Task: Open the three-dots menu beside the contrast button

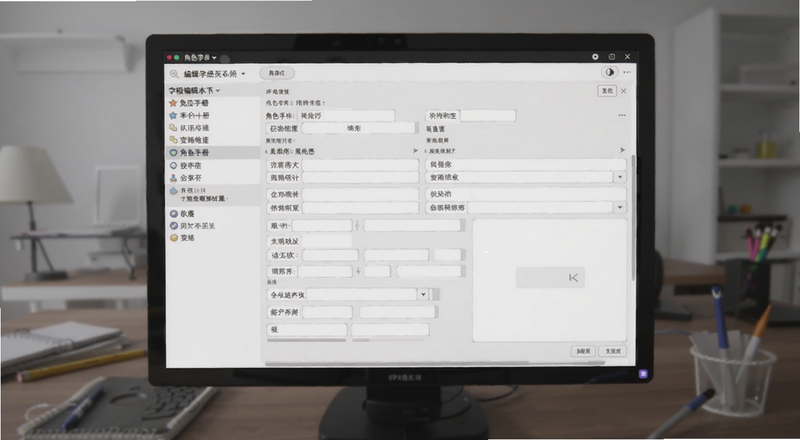Action: (627, 72)
